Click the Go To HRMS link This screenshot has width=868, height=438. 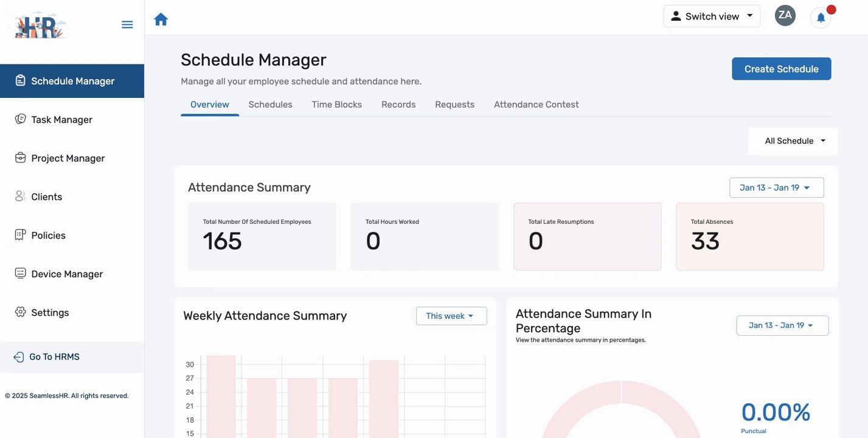click(x=54, y=357)
